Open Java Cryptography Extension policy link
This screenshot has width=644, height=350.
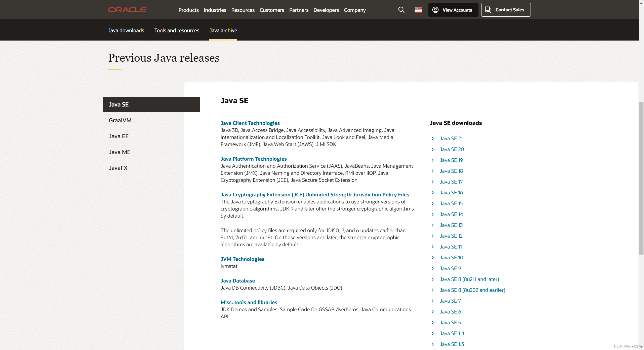pyautogui.click(x=315, y=194)
